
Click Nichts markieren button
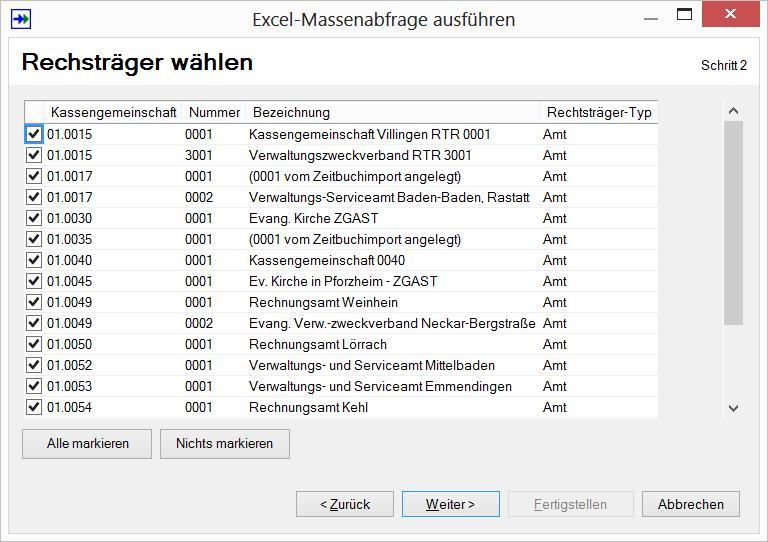[x=225, y=444]
